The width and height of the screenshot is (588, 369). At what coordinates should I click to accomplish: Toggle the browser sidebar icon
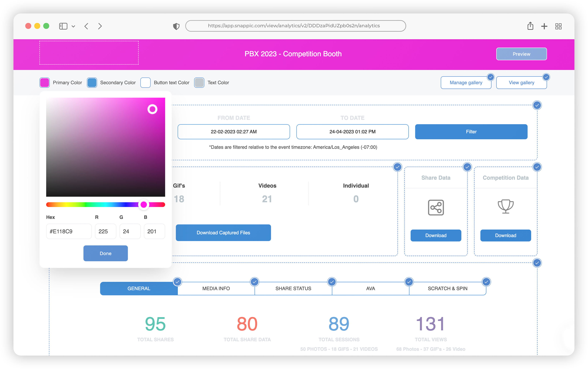[x=63, y=26]
